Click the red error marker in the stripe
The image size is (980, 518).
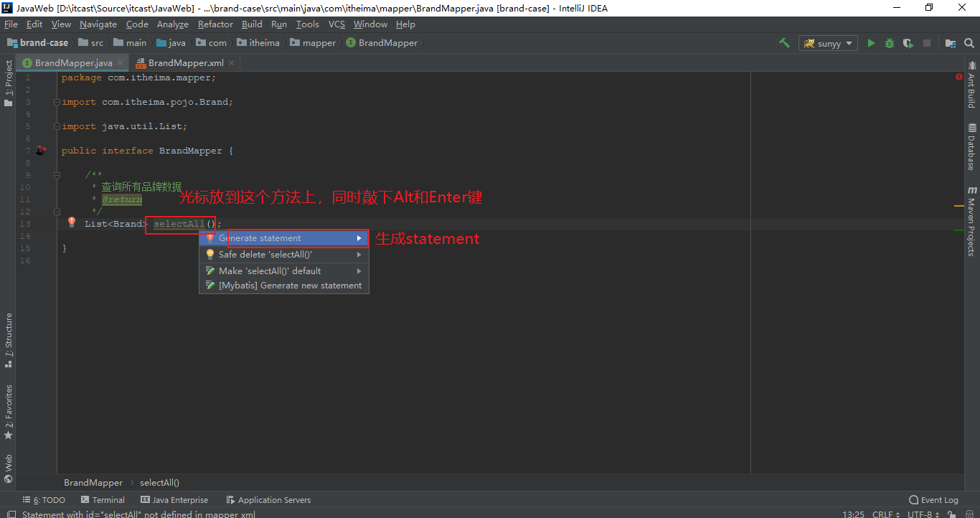click(x=959, y=77)
